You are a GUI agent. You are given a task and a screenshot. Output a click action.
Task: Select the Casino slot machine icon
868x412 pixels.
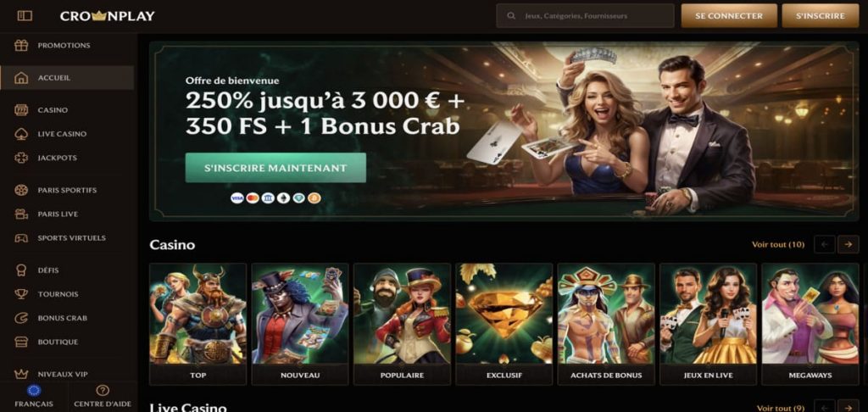[21, 109]
